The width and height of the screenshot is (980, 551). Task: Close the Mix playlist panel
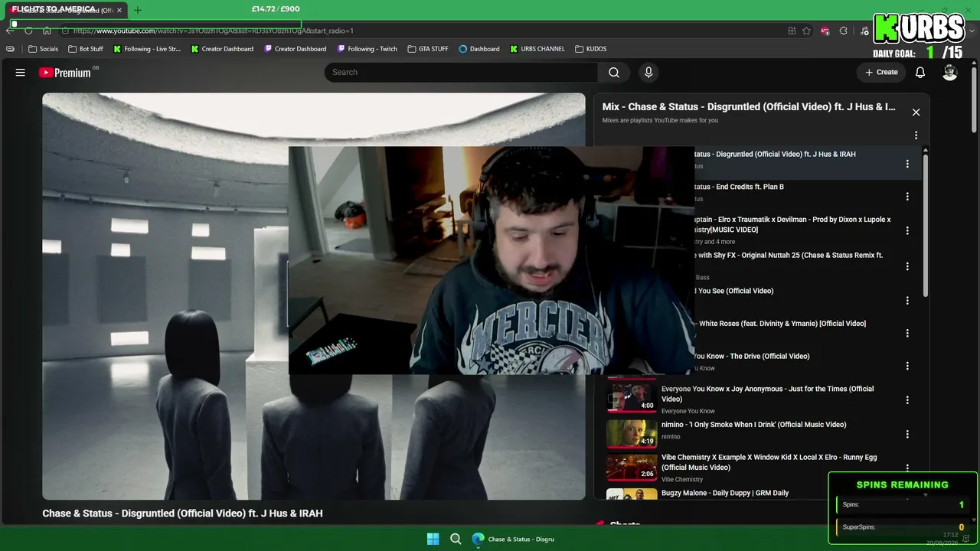[916, 112]
